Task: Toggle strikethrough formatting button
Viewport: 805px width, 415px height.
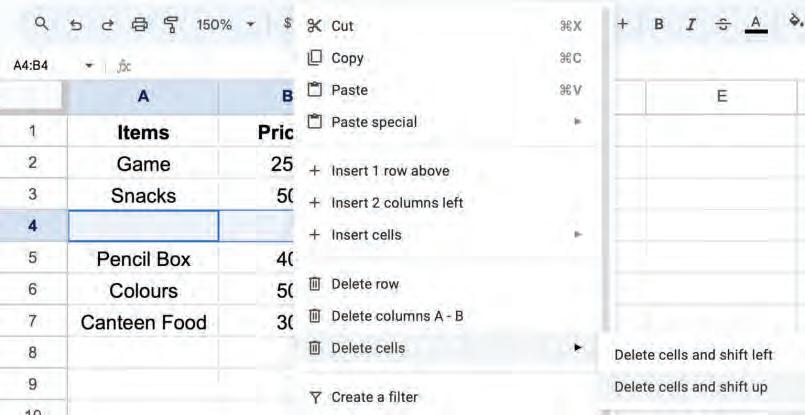Action: [x=723, y=23]
